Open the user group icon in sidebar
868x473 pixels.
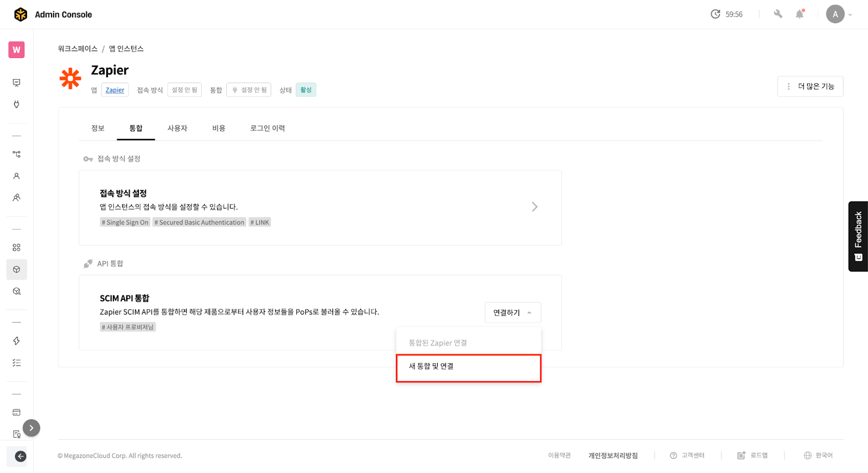point(16,198)
